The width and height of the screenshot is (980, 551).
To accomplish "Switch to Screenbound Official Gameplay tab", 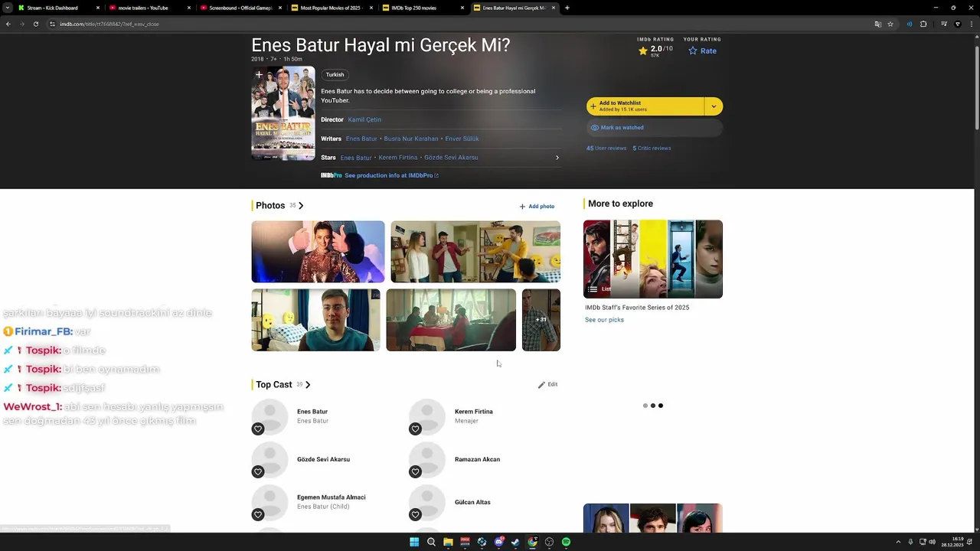I will [241, 8].
